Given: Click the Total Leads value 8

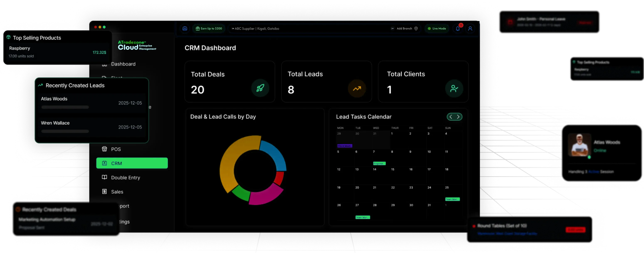Looking at the screenshot, I should click(291, 90).
